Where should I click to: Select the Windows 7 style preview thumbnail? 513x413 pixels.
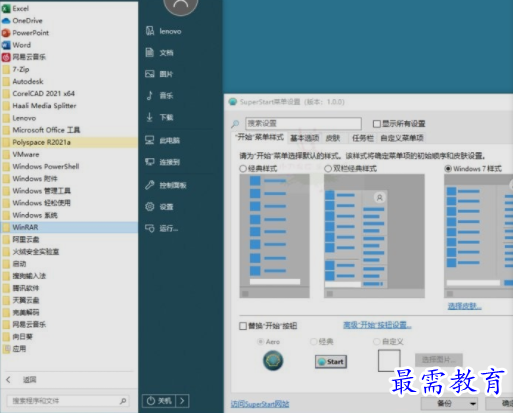point(478,236)
